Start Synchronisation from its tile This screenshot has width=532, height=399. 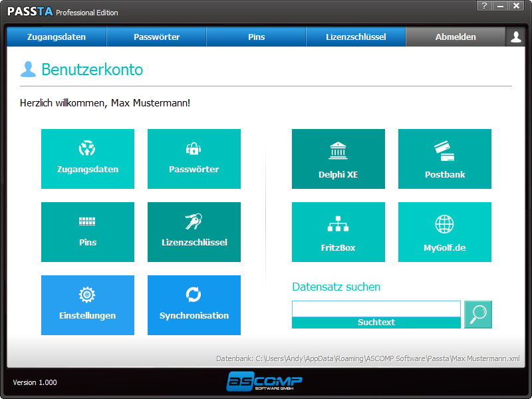click(x=194, y=305)
